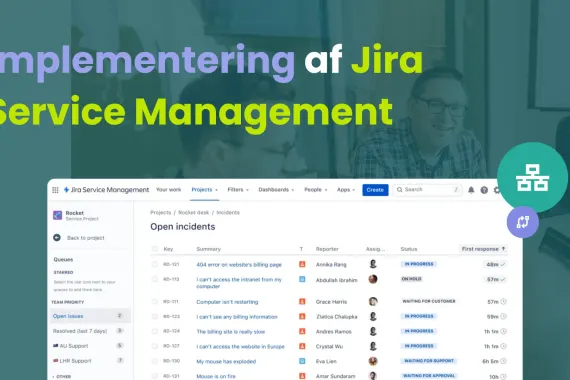Tick the checkbox for RD-130
This screenshot has width=570, height=380.
(155, 361)
